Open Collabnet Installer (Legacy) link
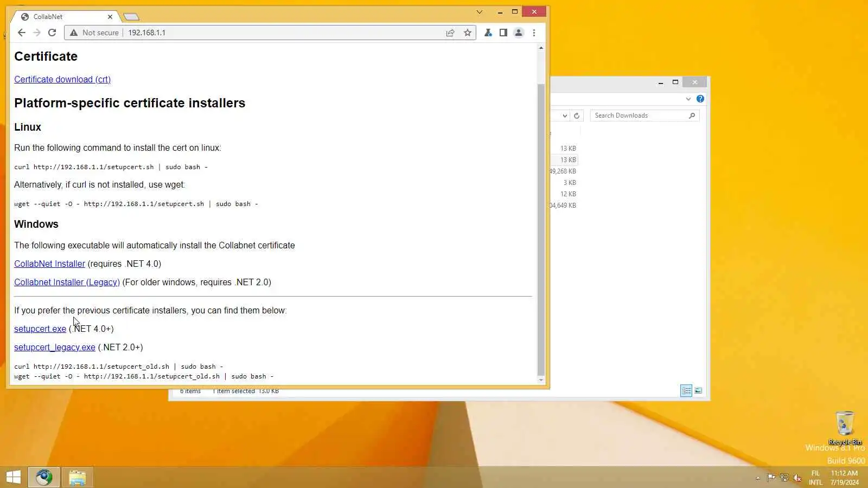Viewport: 868px width, 488px height. [67, 282]
